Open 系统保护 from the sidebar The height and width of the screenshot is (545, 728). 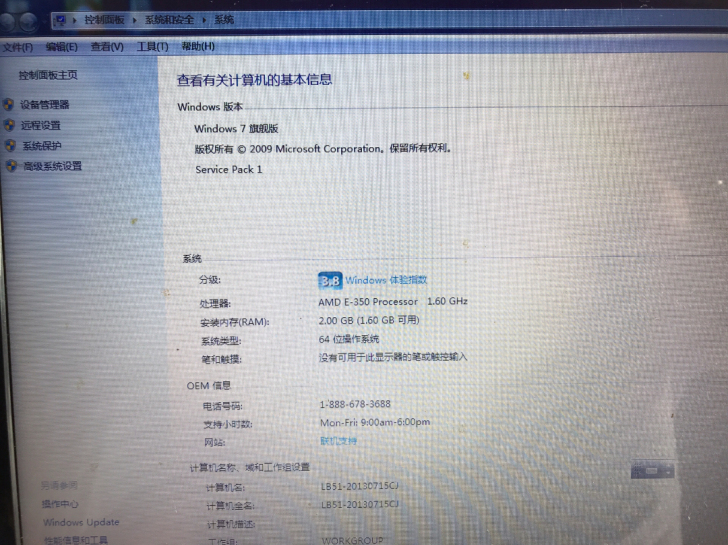click(42, 146)
